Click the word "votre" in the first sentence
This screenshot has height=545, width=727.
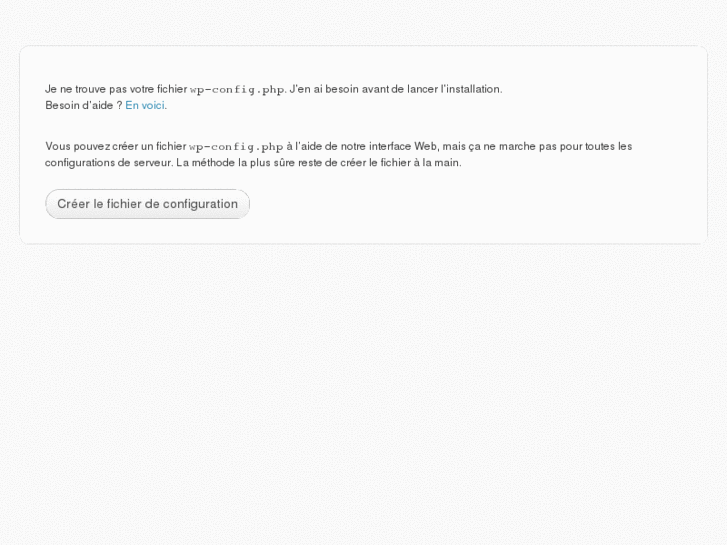point(141,89)
